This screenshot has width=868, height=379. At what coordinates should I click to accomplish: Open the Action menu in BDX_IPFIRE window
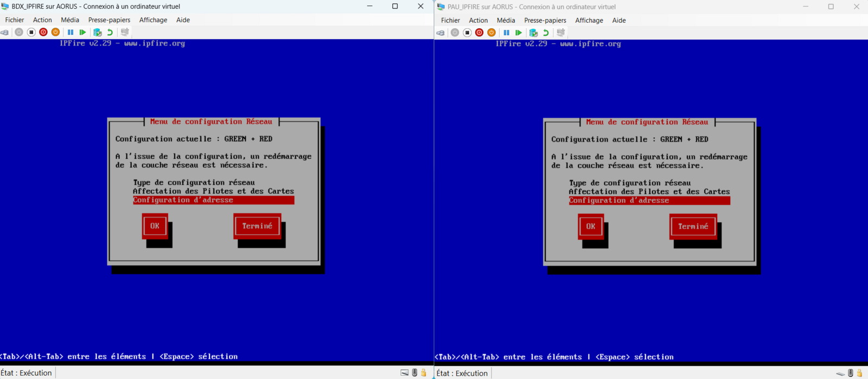point(42,20)
